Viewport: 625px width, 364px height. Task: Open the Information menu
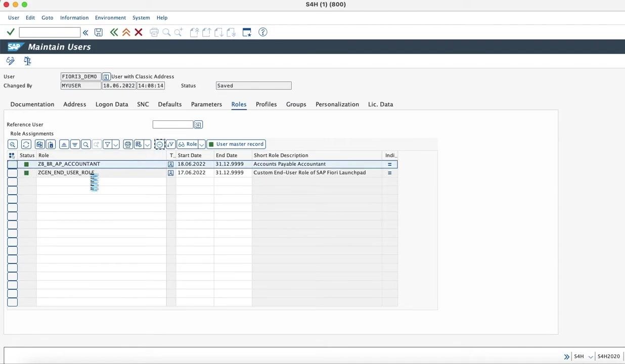(x=74, y=18)
